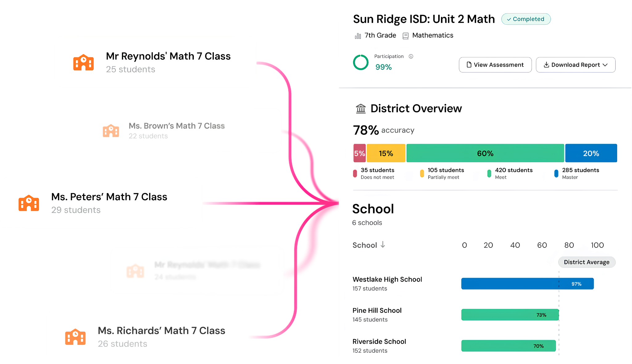This screenshot has height=364, width=632.
Task: Click the Participation info icon
Action: (411, 56)
